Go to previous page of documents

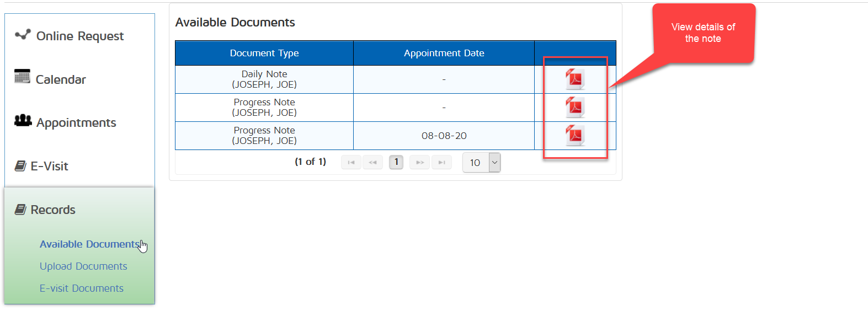tap(372, 163)
